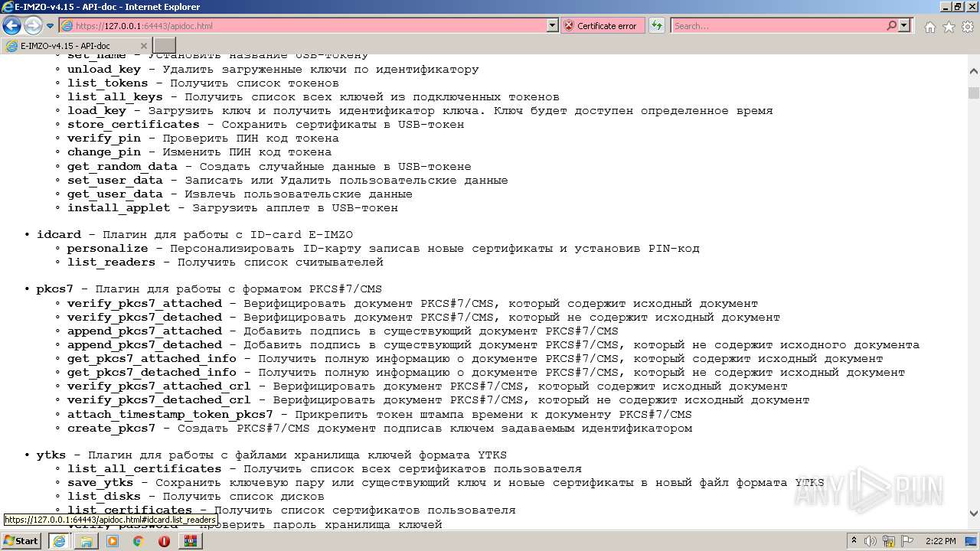980x551 pixels.
Task: Open the append_pkcs7_attached link
Action: point(145,331)
